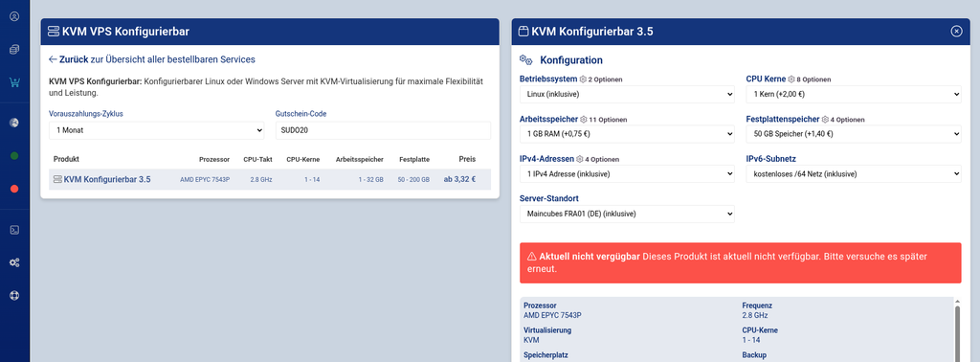This screenshot has width=980, height=362.
Task: Expand the Festplattenspeicher dropdown
Action: point(854,134)
